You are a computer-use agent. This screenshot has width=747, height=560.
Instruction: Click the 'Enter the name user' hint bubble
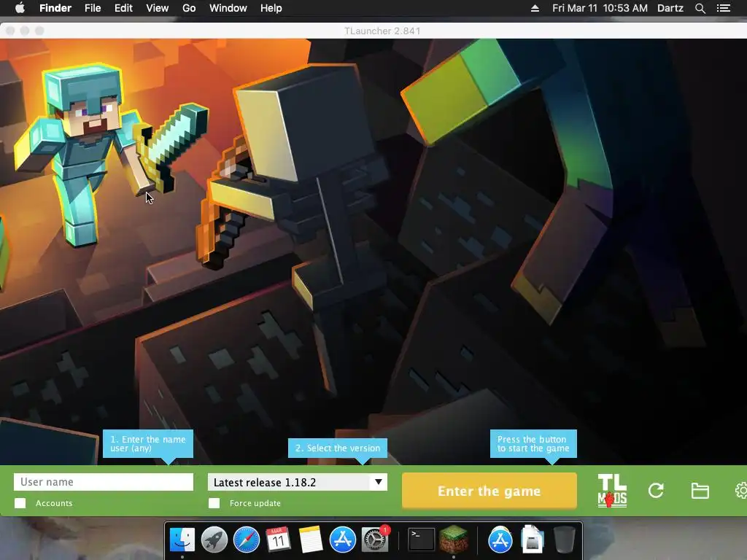click(147, 444)
